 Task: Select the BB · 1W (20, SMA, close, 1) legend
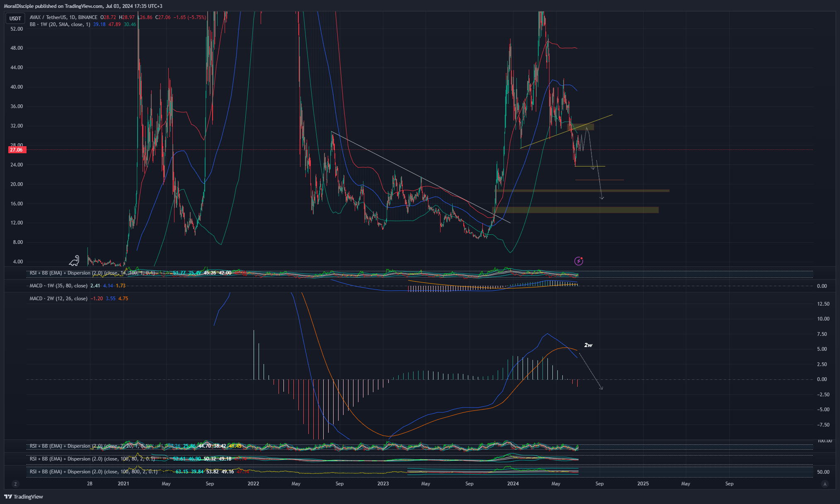pos(60,24)
